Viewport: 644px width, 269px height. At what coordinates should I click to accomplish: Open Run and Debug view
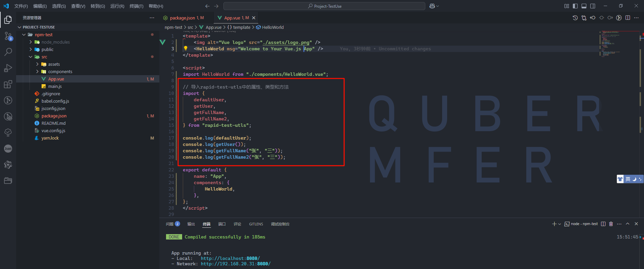tap(8, 68)
